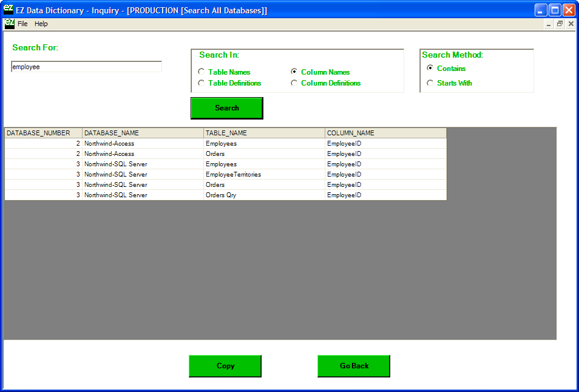Click the EZ document icon beside File menu

[9, 24]
